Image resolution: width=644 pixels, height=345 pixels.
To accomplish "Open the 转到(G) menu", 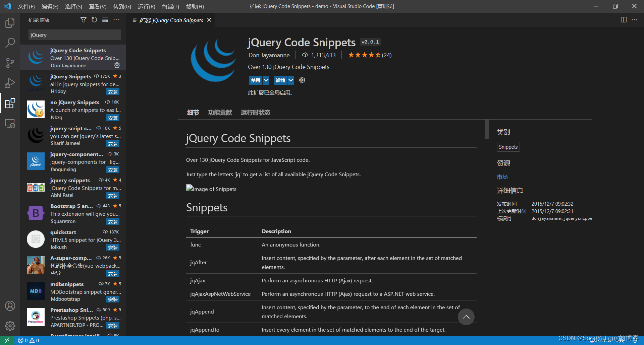I will pos(122,6).
